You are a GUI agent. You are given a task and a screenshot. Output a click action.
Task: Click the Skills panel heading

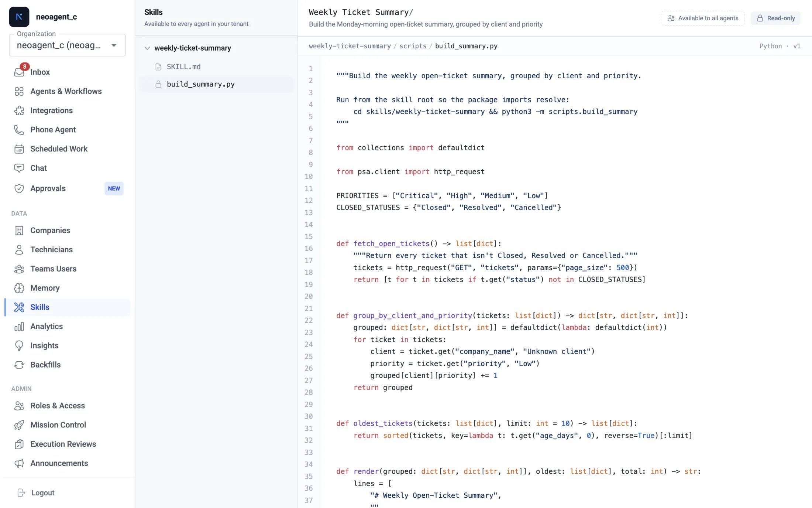[154, 12]
